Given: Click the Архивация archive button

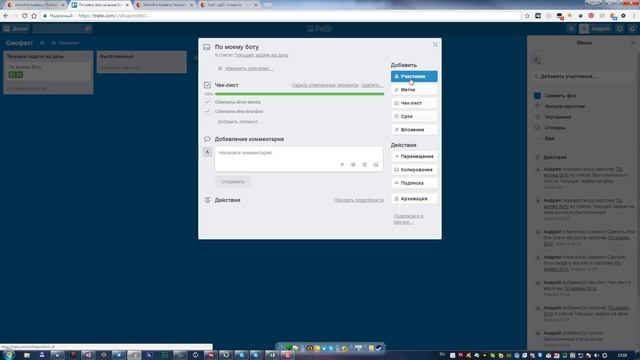Looking at the screenshot, I should 414,199.
